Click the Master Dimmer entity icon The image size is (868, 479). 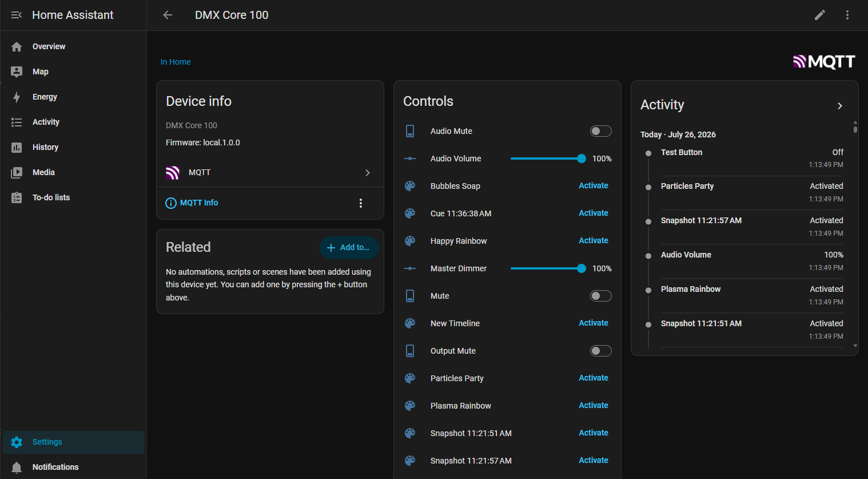point(410,268)
